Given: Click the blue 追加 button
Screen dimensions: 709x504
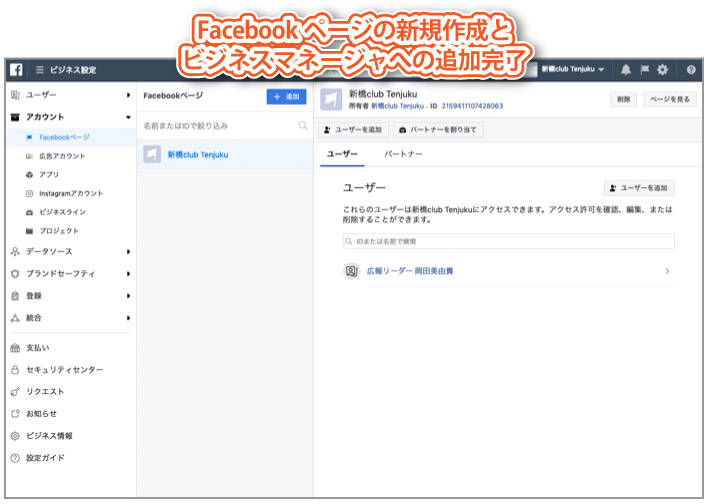Looking at the screenshot, I should coord(286,96).
